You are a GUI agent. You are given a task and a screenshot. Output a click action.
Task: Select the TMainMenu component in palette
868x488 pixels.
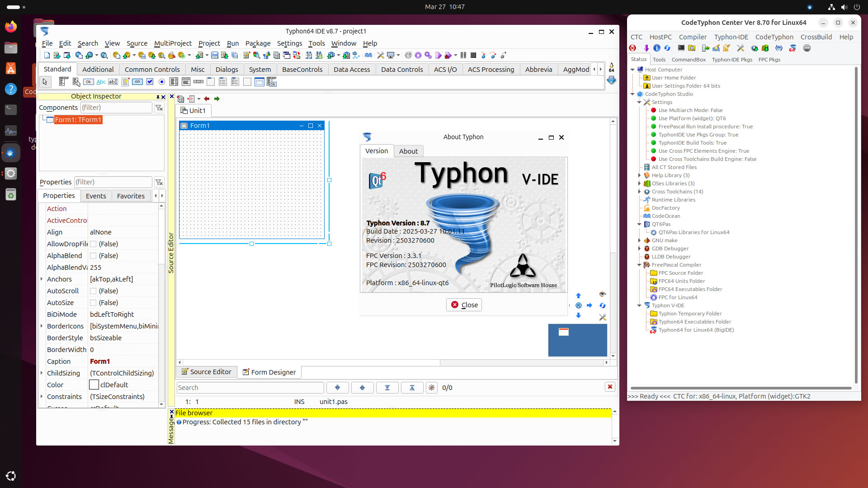63,82
